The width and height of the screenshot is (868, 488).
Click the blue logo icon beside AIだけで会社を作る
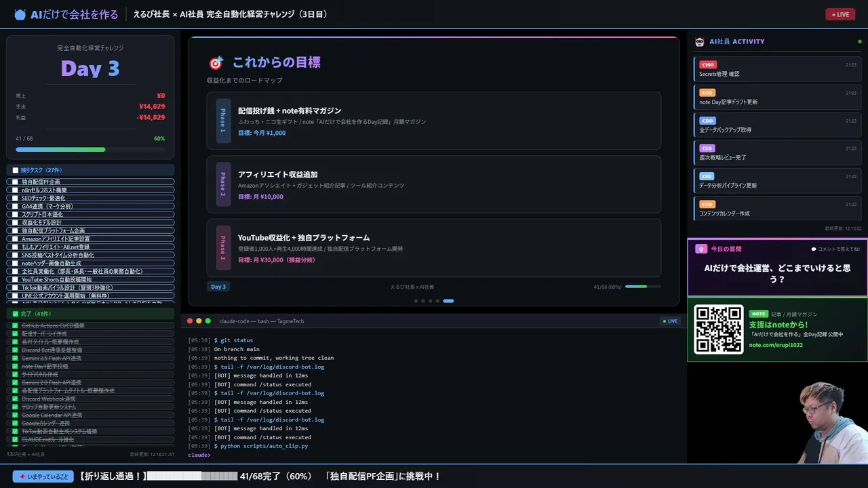[20, 14]
